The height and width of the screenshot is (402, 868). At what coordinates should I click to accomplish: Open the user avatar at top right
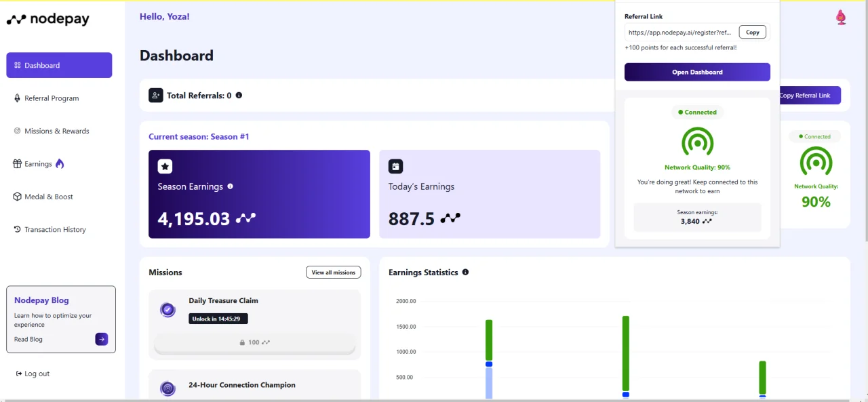click(x=841, y=18)
